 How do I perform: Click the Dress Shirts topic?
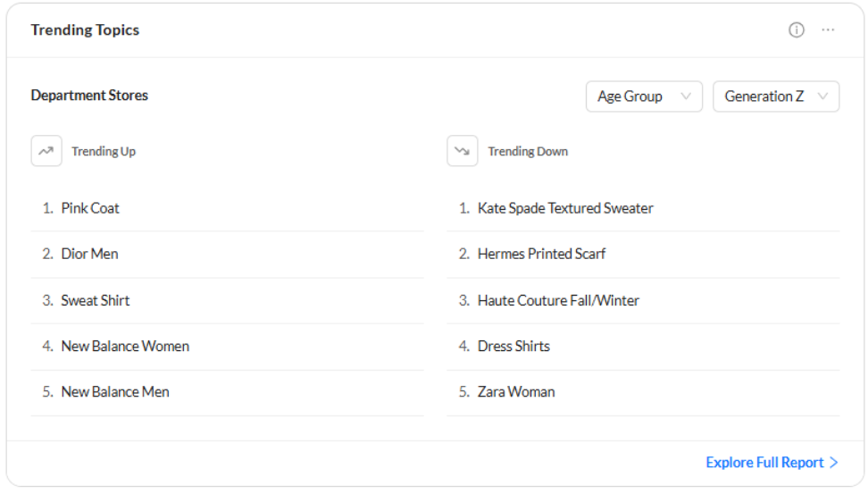click(513, 346)
